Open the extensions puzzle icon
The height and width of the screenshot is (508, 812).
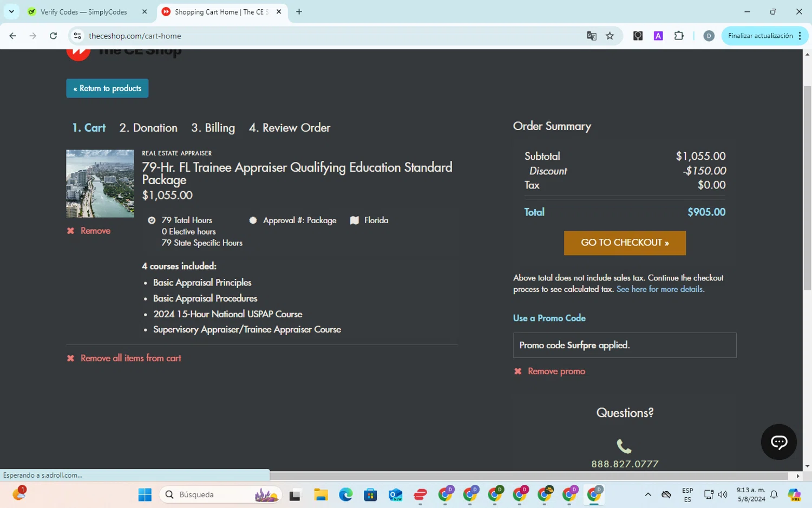pos(679,36)
